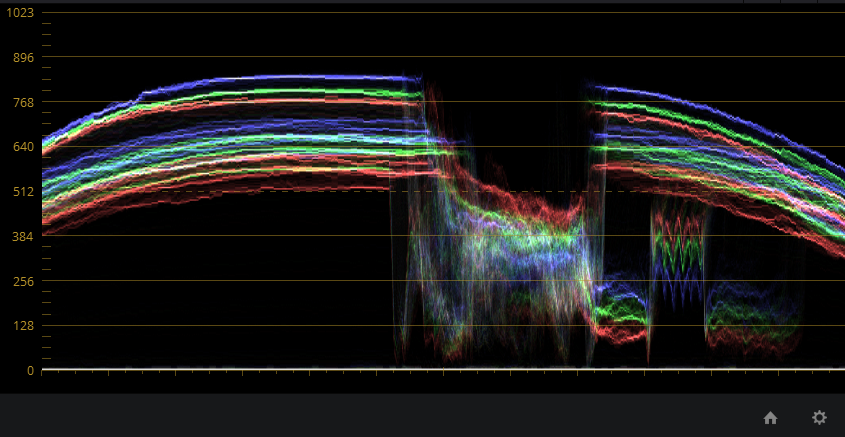
Task: Select the 1023 scale label
Action: point(20,12)
